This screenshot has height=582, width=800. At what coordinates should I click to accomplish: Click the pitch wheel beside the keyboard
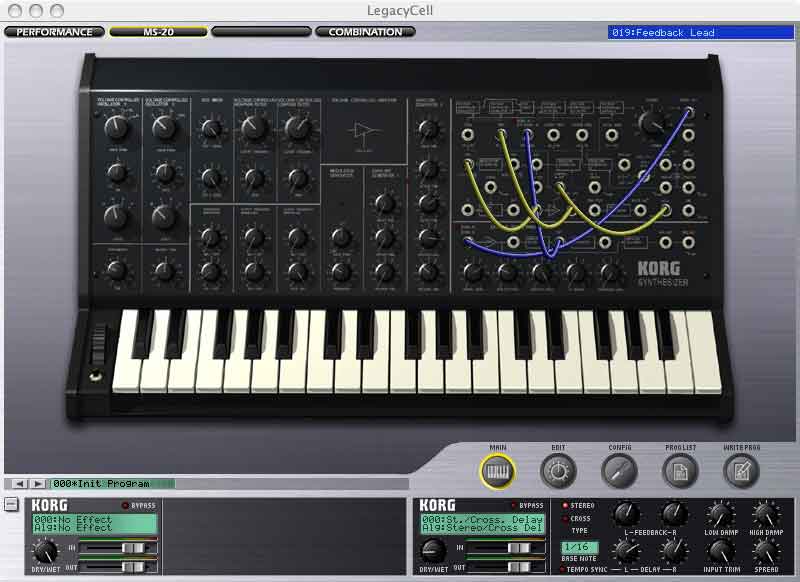click(98, 344)
